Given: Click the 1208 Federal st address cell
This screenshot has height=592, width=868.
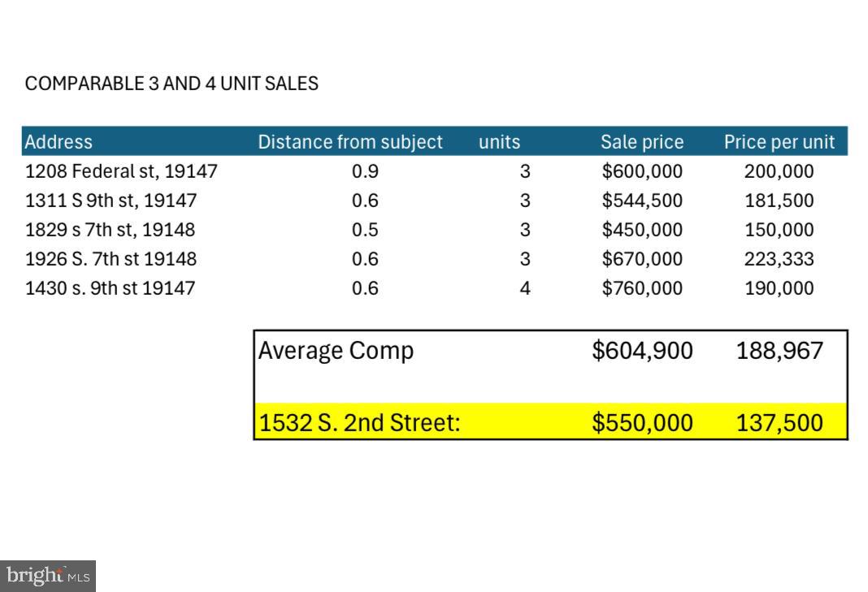Looking at the screenshot, I should [x=121, y=171].
